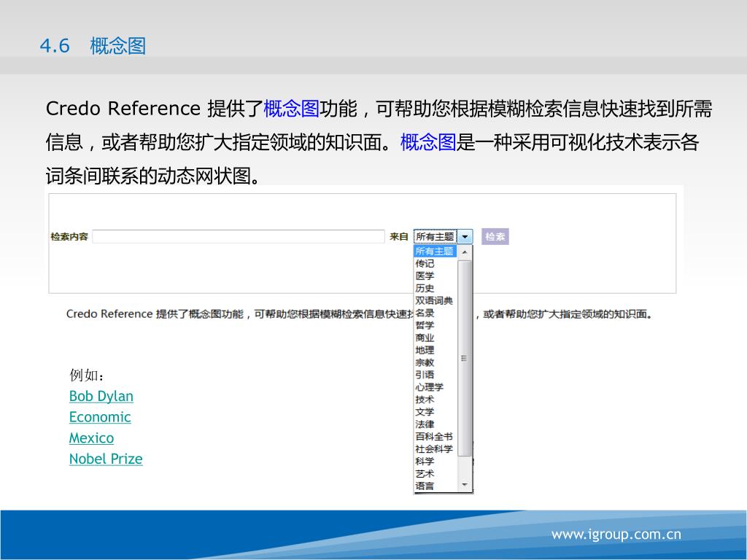Click the 例如： text

(88, 376)
